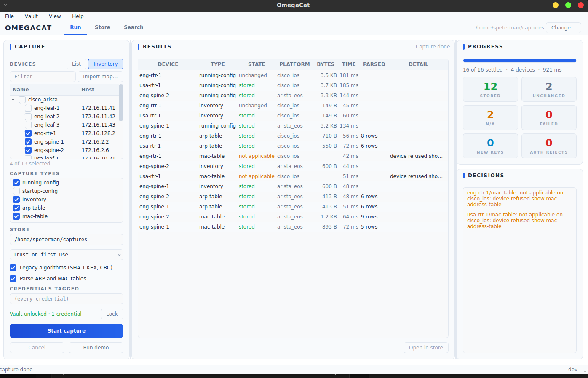Open the Trust on first use dropdown
This screenshot has height=378, width=588.
(67, 255)
